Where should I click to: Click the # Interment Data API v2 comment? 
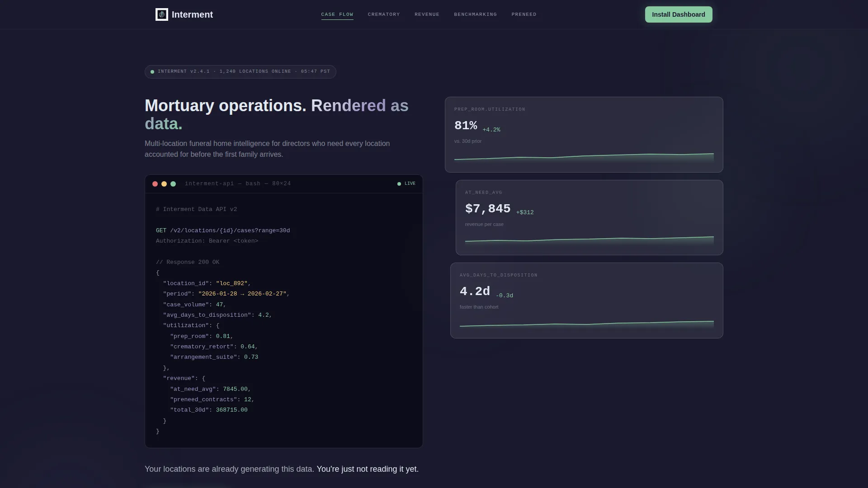(x=197, y=209)
